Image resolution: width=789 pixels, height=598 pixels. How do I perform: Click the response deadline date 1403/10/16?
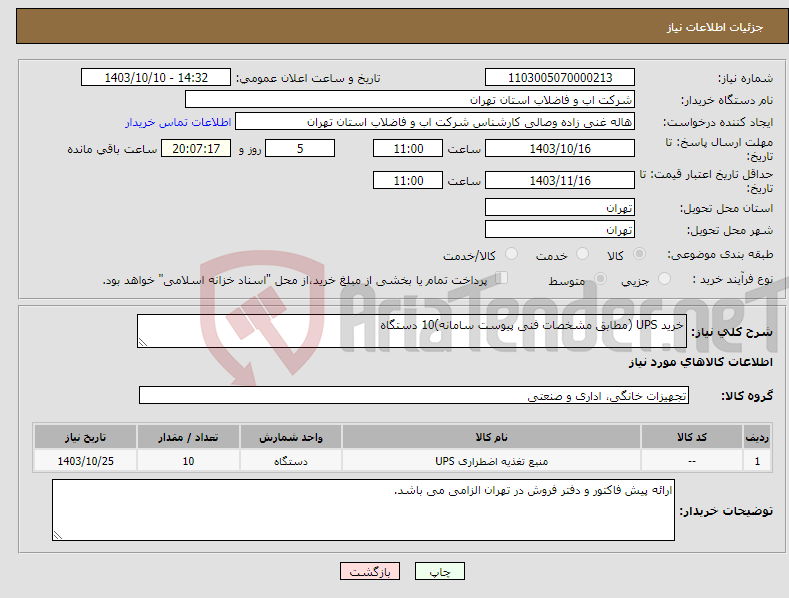coord(560,148)
